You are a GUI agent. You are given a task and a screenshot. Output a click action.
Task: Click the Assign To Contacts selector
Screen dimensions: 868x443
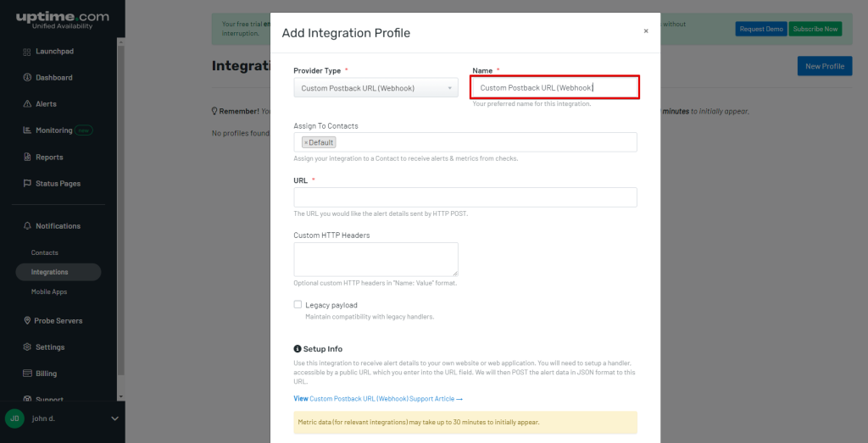click(x=483, y=142)
